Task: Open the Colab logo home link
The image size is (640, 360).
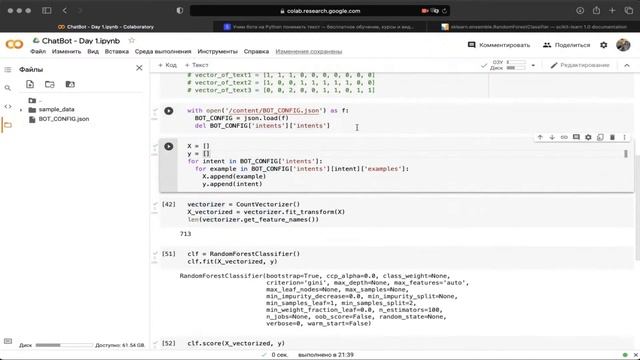Action: point(14,44)
